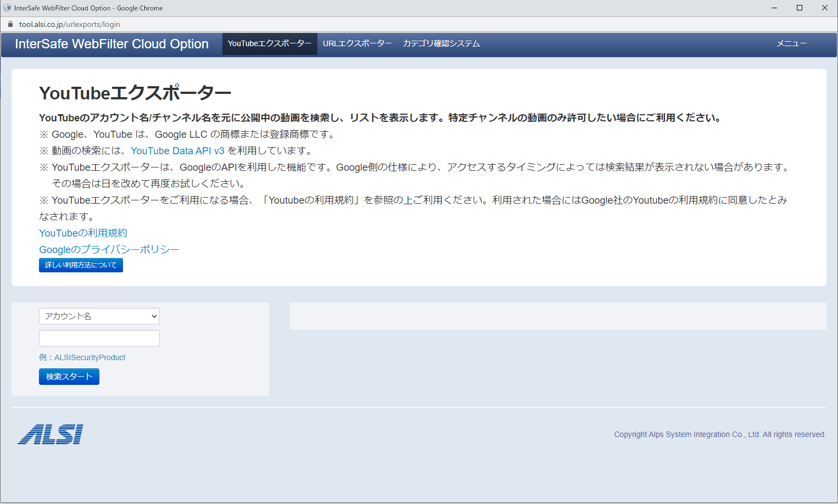Open Googleのプライバシーポリシー link
Image resolution: width=838 pixels, height=504 pixels.
click(x=109, y=250)
